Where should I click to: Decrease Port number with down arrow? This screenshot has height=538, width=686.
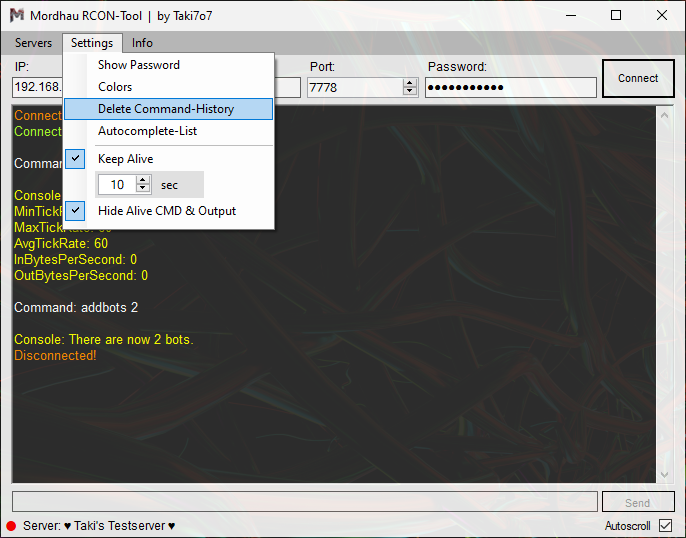[410, 91]
